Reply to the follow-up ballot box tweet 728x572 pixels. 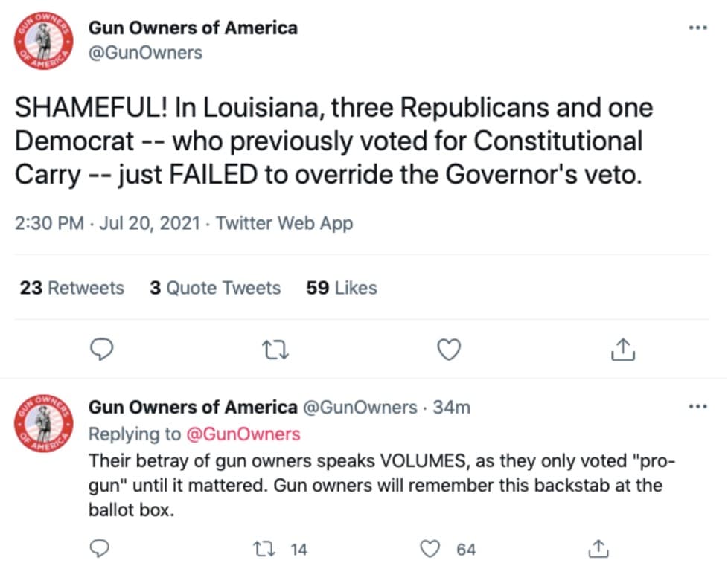(99, 549)
